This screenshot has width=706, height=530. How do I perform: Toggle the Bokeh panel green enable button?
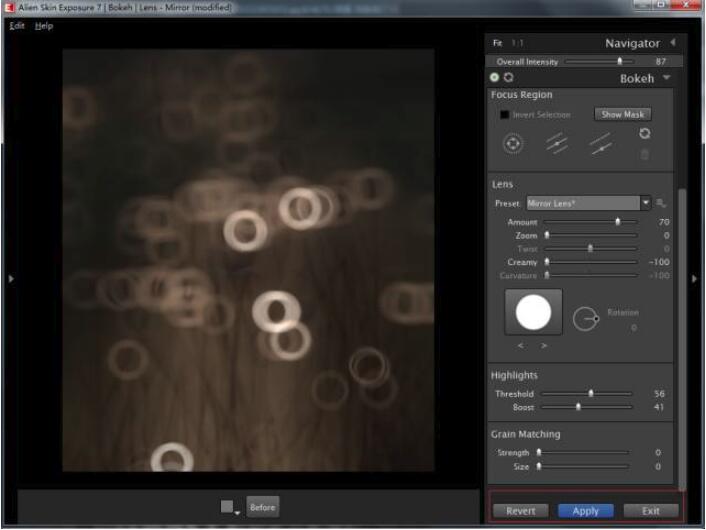(495, 78)
